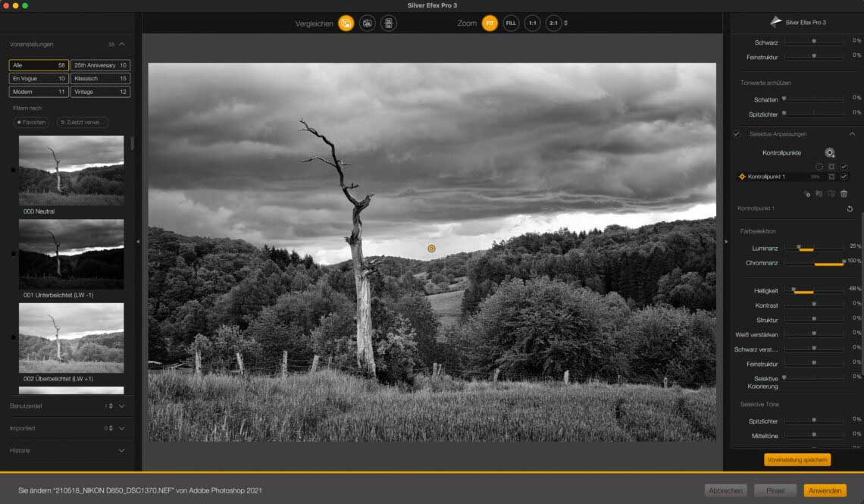864x504 pixels.
Task: Toggle mask display for Kontrollpunkt 1
Action: point(831,177)
